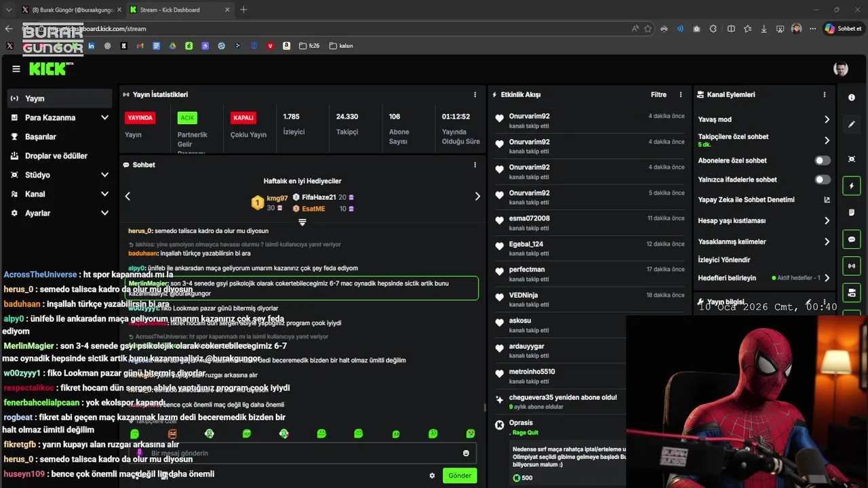The width and height of the screenshot is (868, 488).
Task: Click the Filtre button in Etkinlik Akışı
Action: tap(658, 95)
